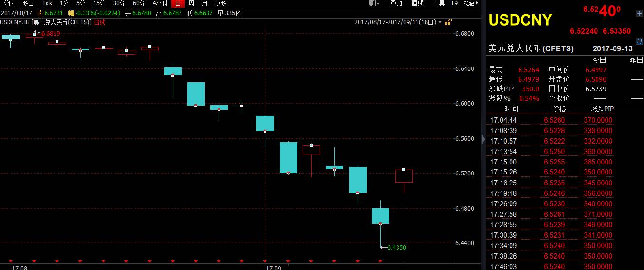This screenshot has width=644, height=270.
Task: Select the 17:19:18 tick row
Action: pyautogui.click(x=551, y=193)
